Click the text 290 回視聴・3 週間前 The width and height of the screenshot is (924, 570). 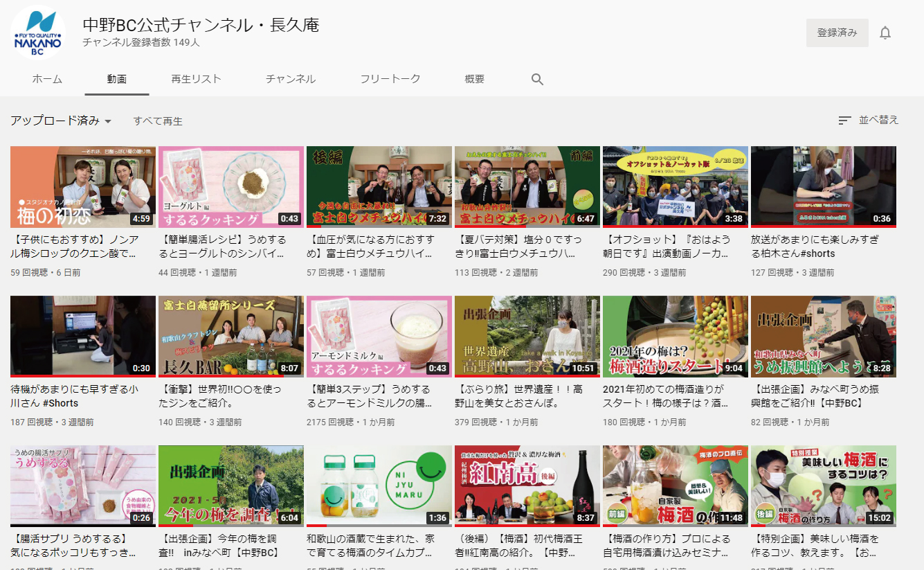pyautogui.click(x=644, y=272)
